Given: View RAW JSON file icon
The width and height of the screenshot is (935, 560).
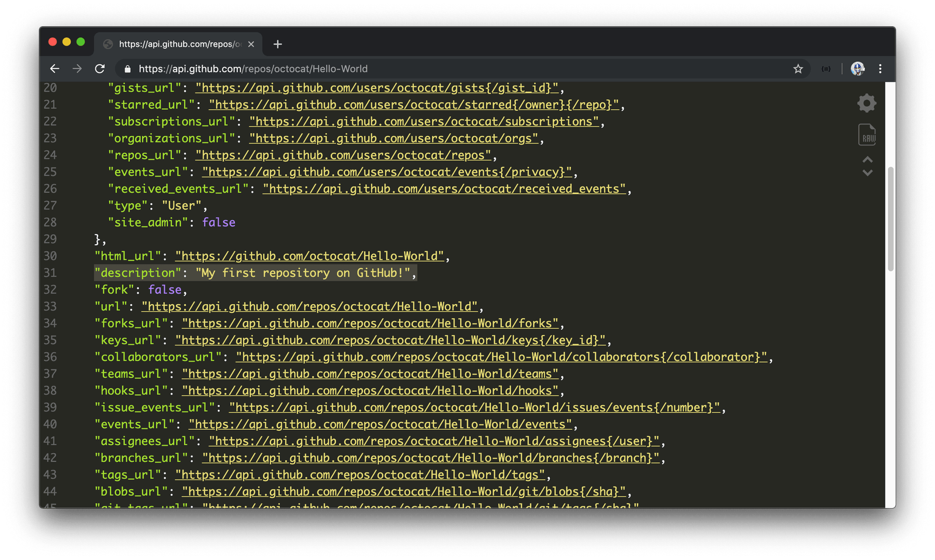Looking at the screenshot, I should [867, 134].
